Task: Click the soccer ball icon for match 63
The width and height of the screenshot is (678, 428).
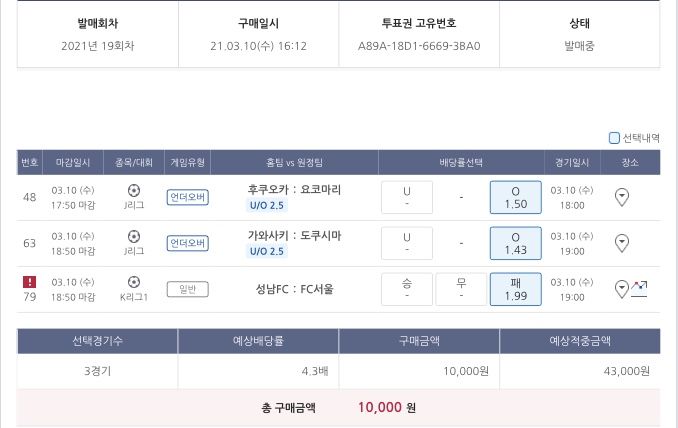Action: 134,236
